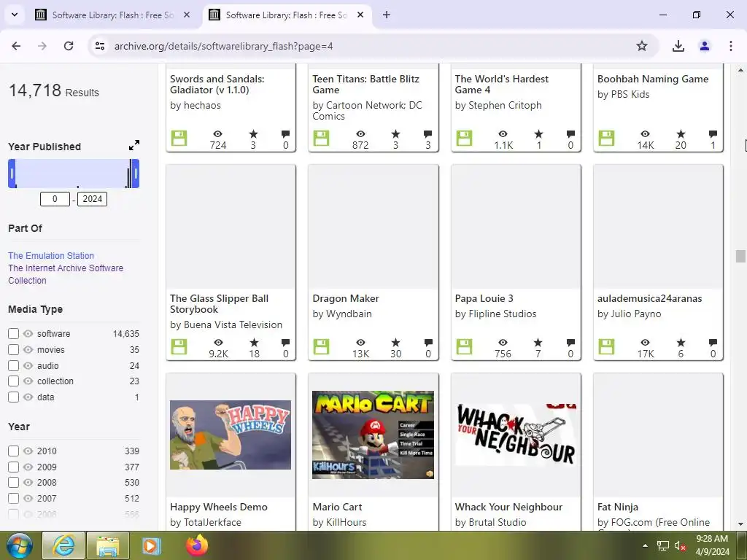
Task: Click the right handle of year slider
Action: 135,174
